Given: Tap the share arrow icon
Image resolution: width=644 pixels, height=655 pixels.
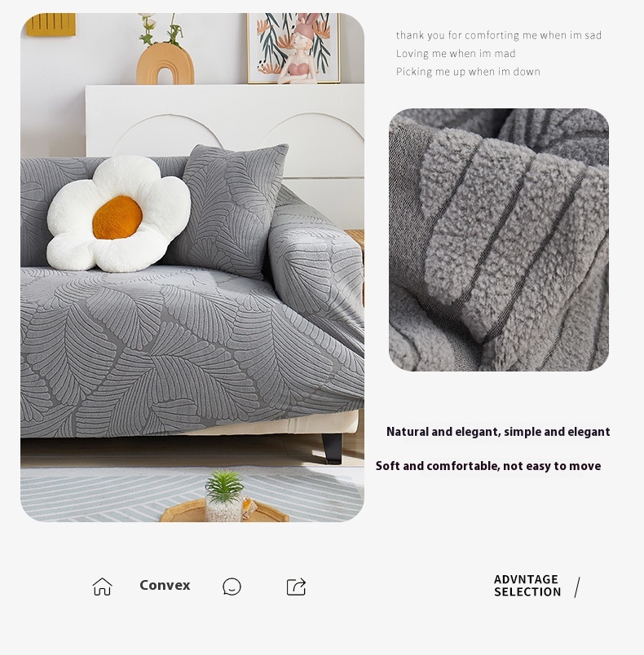Looking at the screenshot, I should [x=296, y=587].
